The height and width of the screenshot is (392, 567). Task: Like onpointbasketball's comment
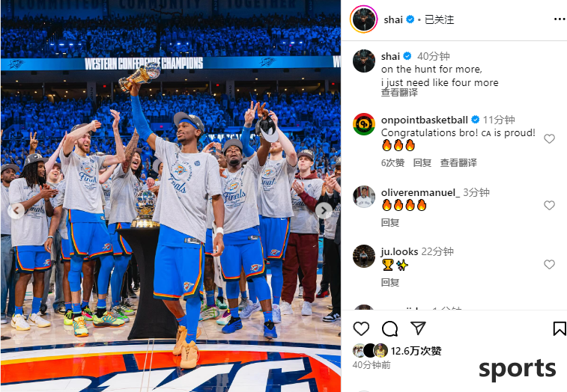[x=549, y=138]
